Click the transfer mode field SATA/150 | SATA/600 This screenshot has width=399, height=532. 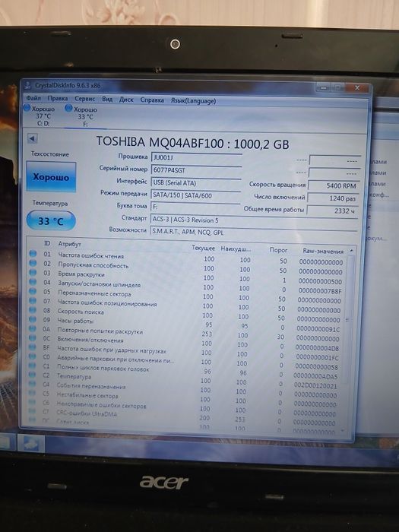pos(195,195)
